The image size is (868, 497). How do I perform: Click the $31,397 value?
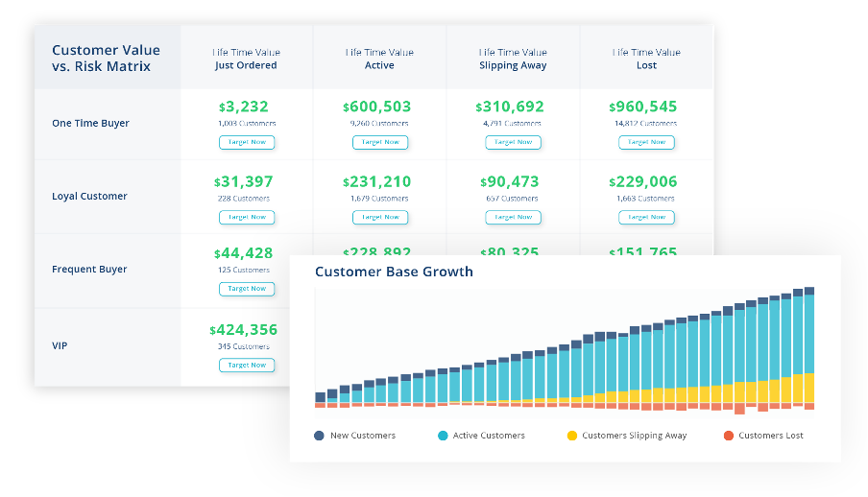point(244,181)
